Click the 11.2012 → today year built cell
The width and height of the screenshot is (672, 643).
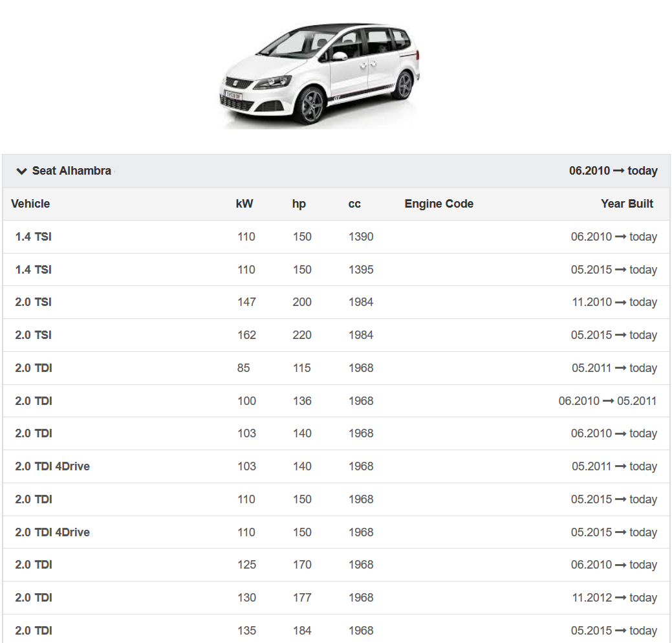614,598
